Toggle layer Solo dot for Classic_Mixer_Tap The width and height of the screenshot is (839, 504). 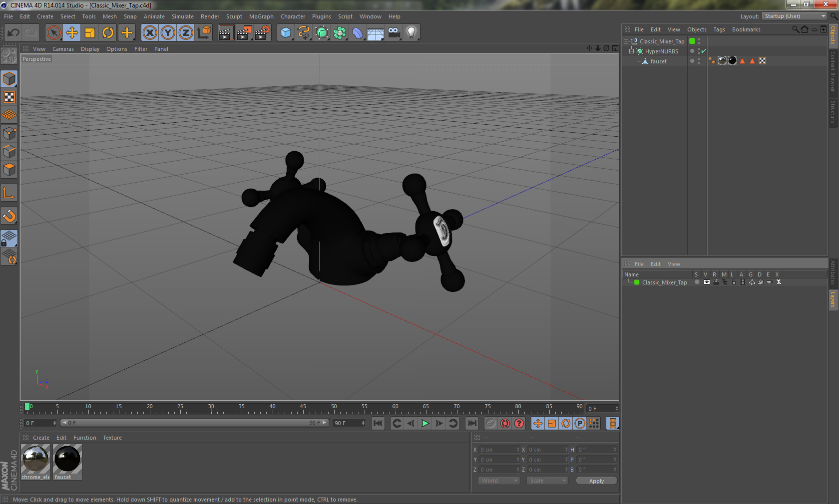697,282
